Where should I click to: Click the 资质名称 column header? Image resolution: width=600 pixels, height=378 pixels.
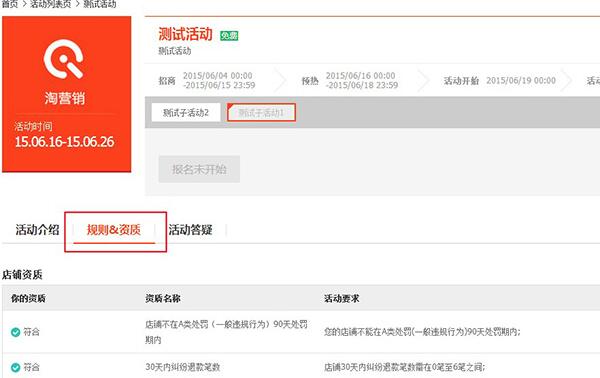pyautogui.click(x=163, y=298)
